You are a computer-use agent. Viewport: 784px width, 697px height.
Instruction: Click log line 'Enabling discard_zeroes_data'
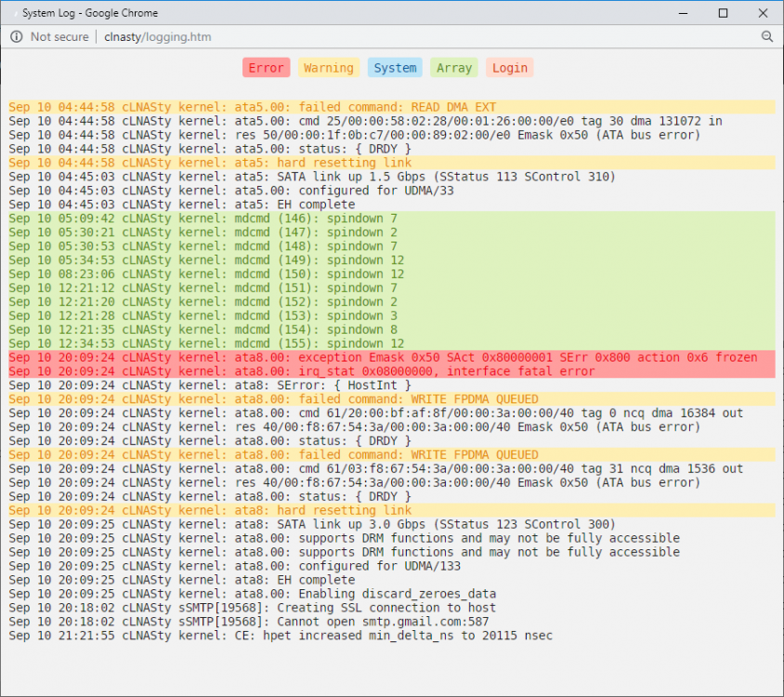pos(253,594)
